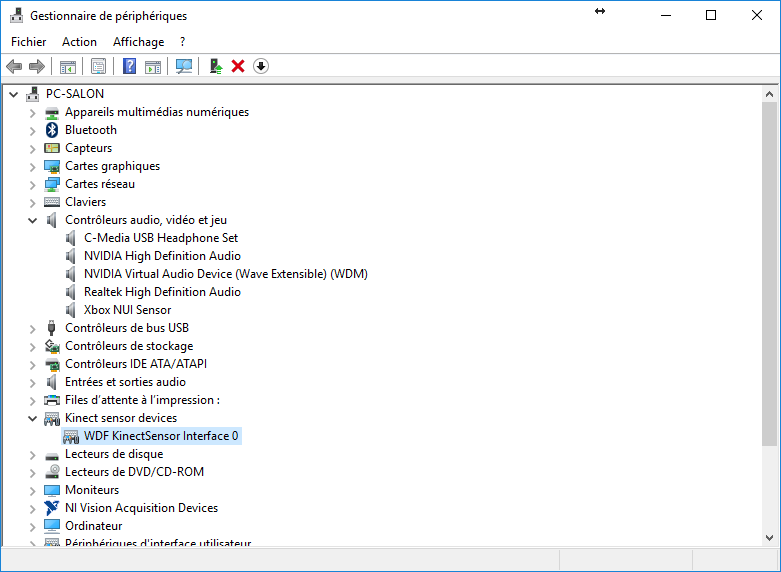This screenshot has height=572, width=781.
Task: Collapse the Kinect sensor devices chevron
Action: tap(33, 419)
